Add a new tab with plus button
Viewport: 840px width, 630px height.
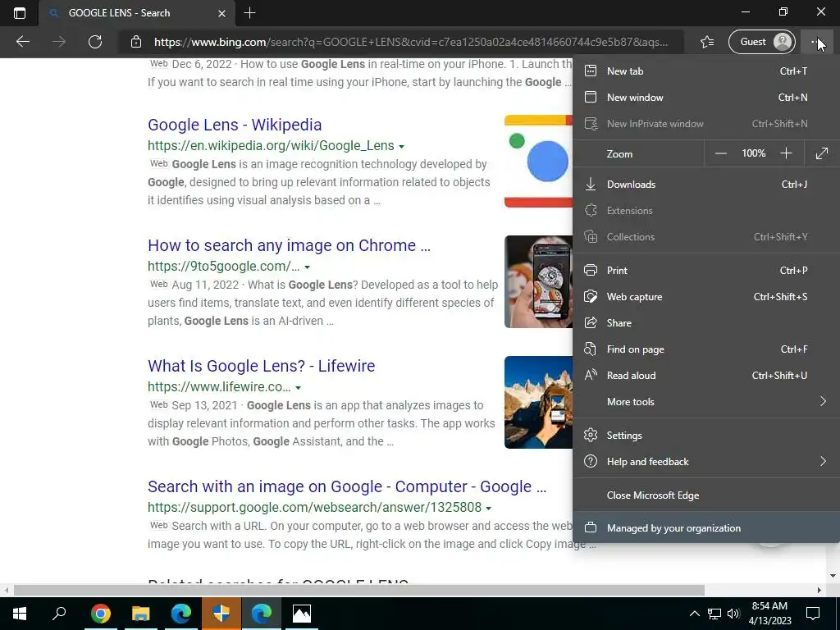tap(249, 13)
